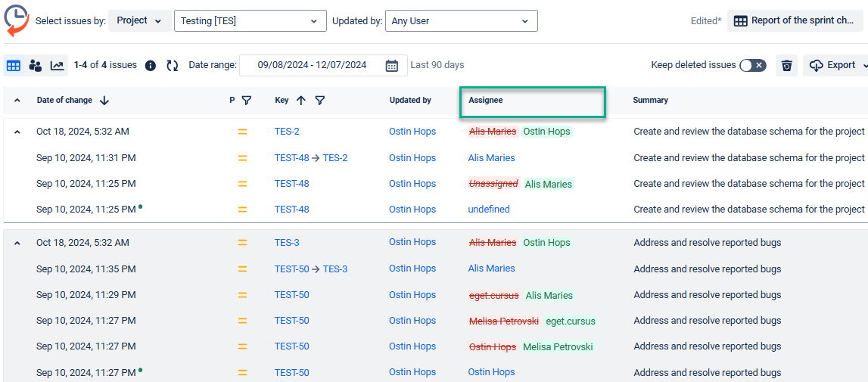Open the Testing [TES] project dropdown
This screenshot has height=382, width=868.
pos(250,21)
